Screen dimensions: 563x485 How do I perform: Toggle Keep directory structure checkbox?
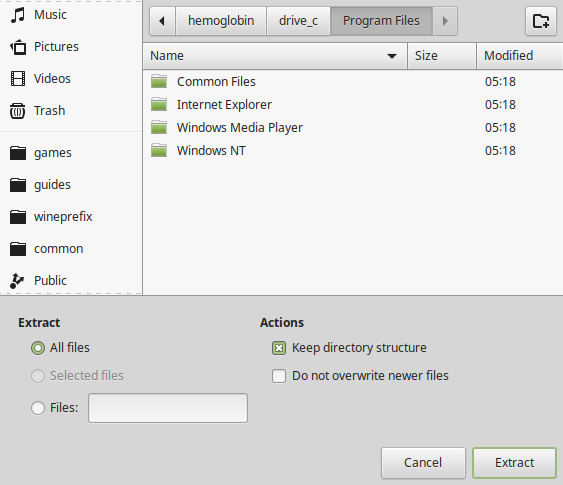coord(279,348)
